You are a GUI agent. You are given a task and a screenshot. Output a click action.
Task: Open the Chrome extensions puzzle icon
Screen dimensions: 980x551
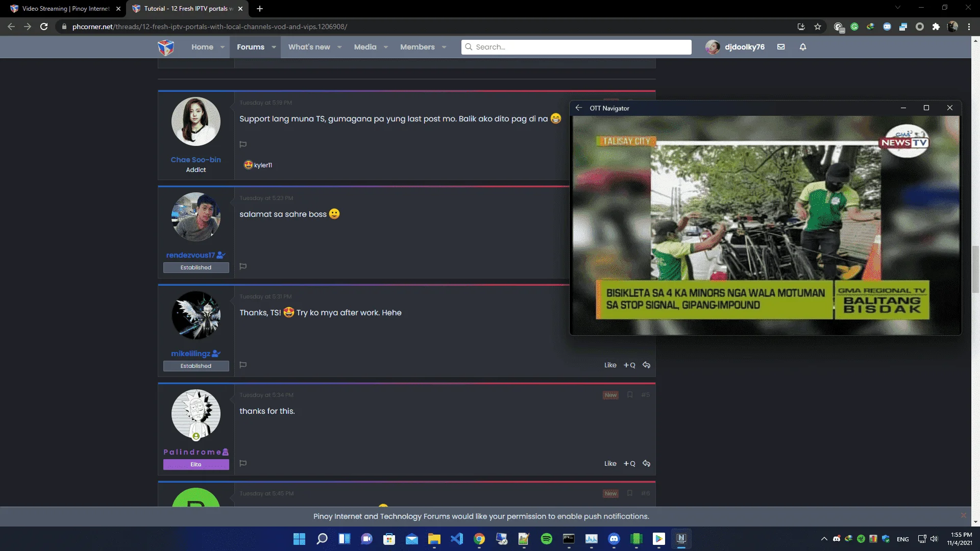(936, 27)
